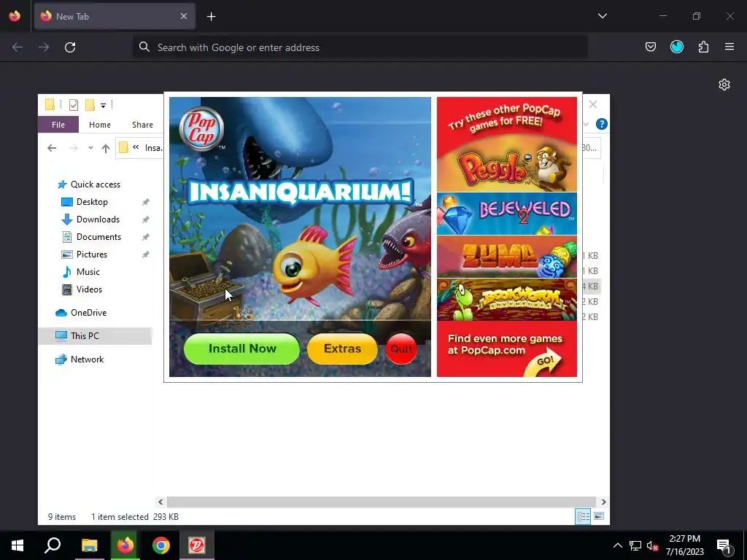This screenshot has width=747, height=560.
Task: Select Music in the navigation pane
Action: (x=88, y=272)
